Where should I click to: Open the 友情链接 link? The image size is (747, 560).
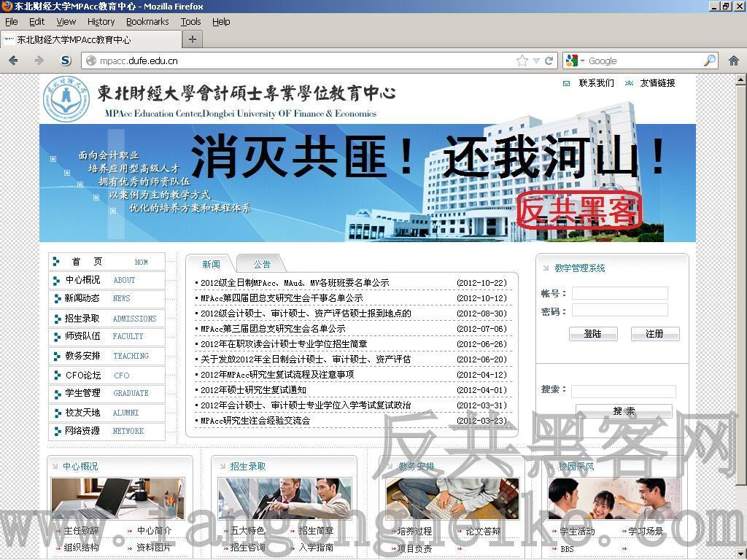point(657,83)
